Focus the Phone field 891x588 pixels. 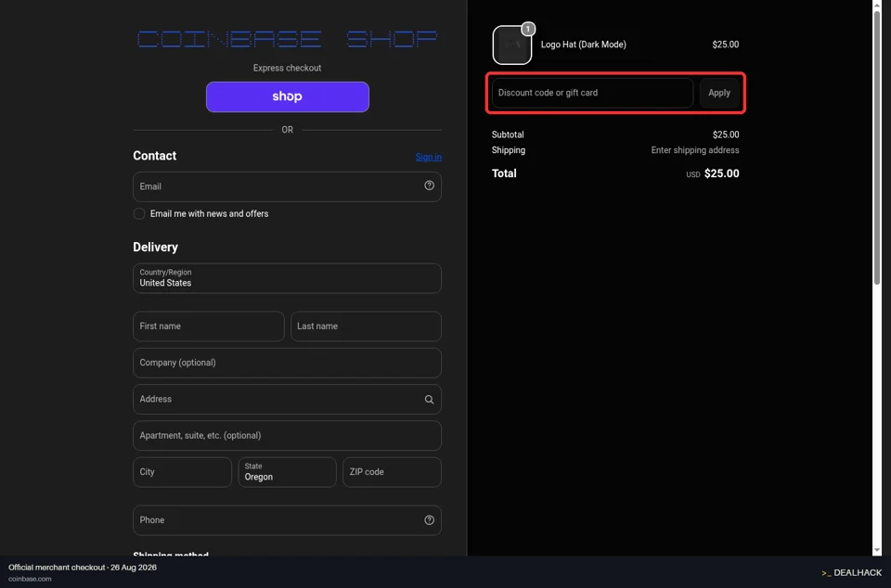tap(287, 520)
